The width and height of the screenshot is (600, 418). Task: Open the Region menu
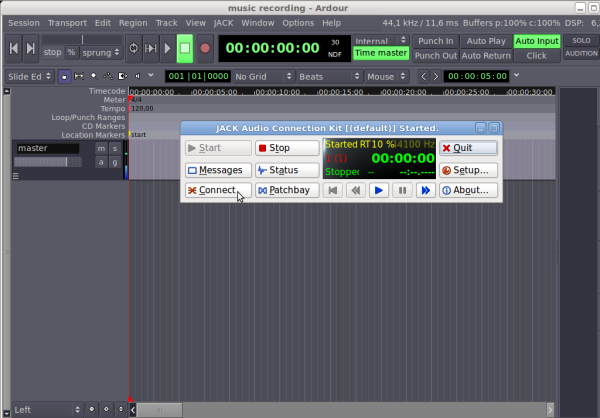[133, 23]
